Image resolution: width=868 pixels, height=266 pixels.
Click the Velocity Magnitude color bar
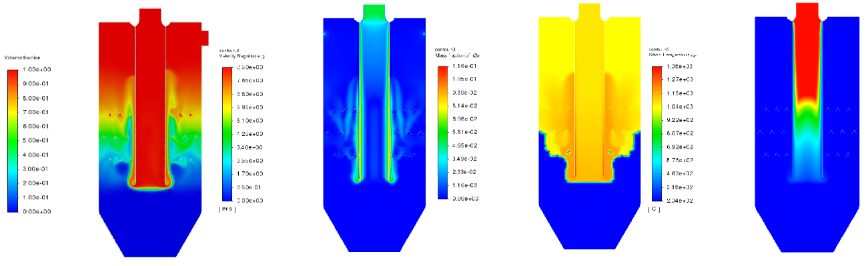[x=227, y=133]
